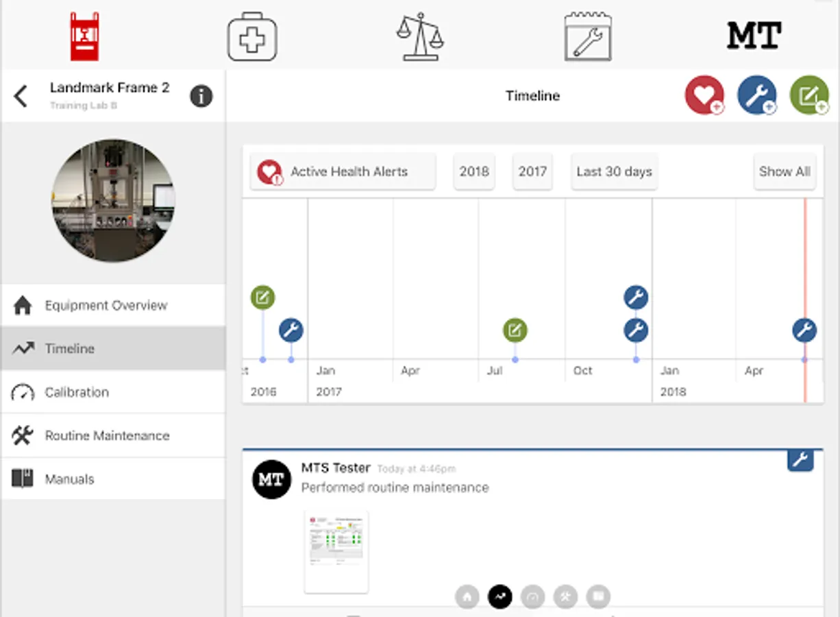The image size is (840, 617).
Task: Show only the Last 30 days
Action: pos(615,171)
